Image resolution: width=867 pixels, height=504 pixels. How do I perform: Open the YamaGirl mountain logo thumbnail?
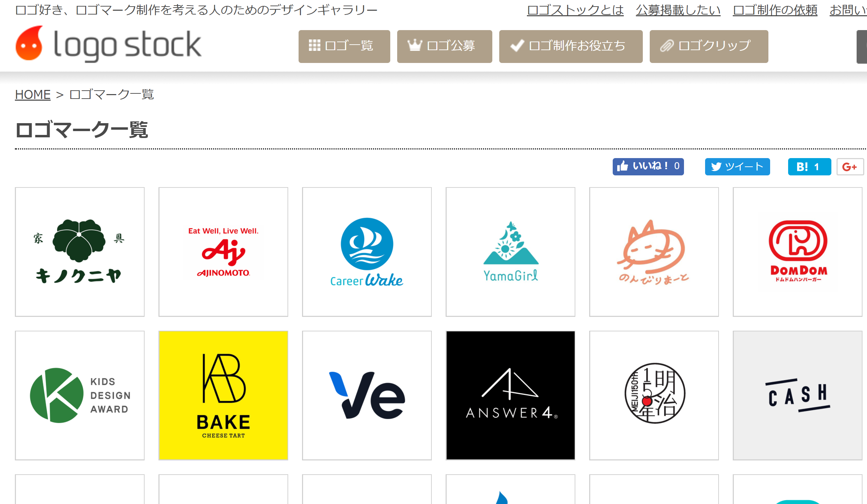(510, 252)
